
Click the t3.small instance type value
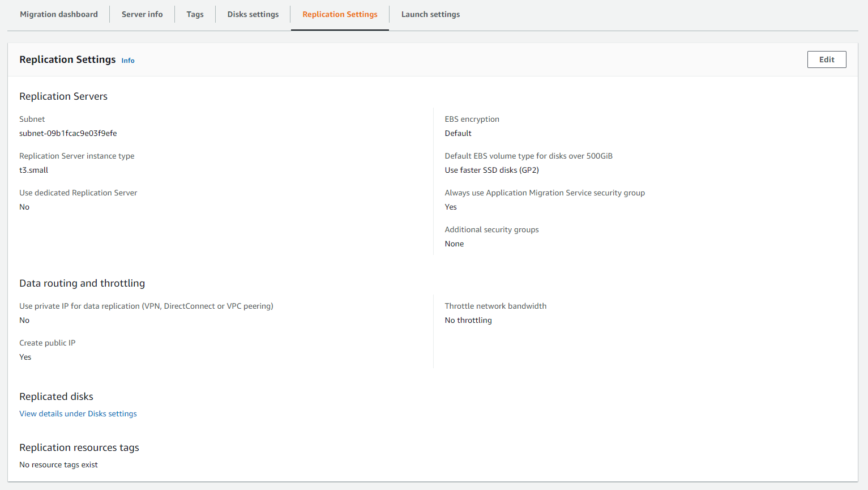[x=33, y=170]
